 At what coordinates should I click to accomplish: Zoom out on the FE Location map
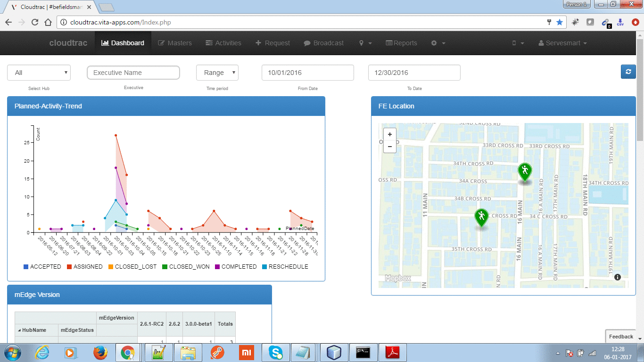pos(390,147)
